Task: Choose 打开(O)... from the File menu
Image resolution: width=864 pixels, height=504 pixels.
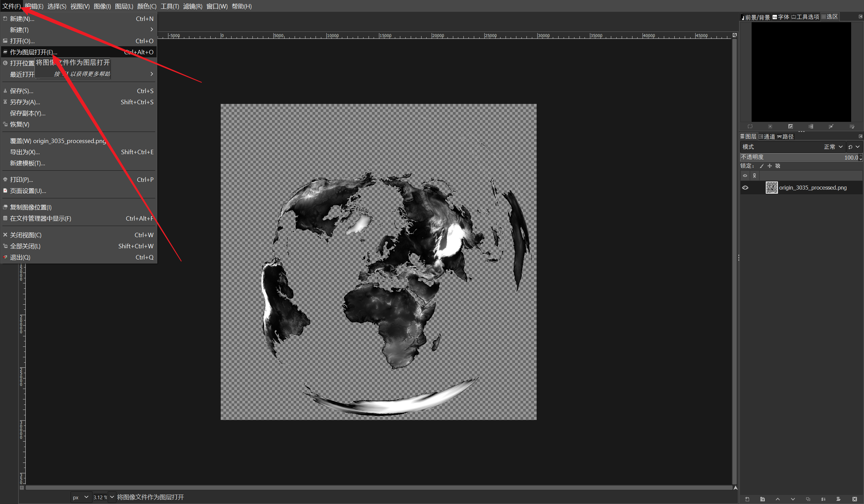Action: click(79, 41)
